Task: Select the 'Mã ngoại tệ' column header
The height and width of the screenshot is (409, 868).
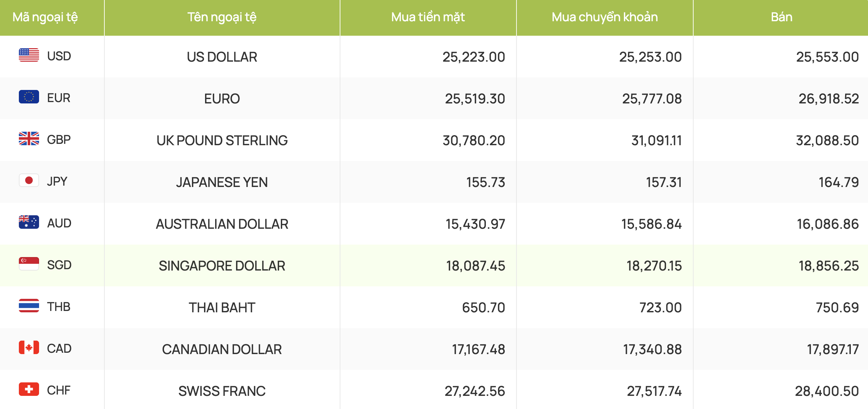Action: (x=45, y=17)
